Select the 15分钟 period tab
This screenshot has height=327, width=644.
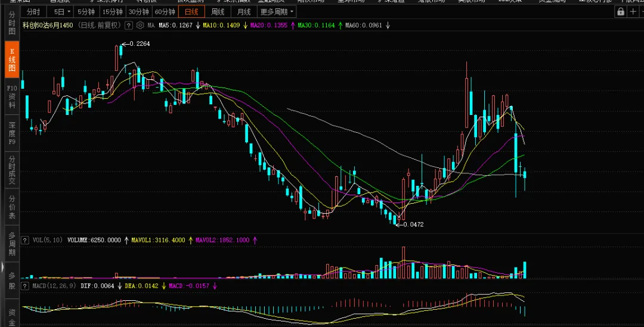click(x=113, y=12)
